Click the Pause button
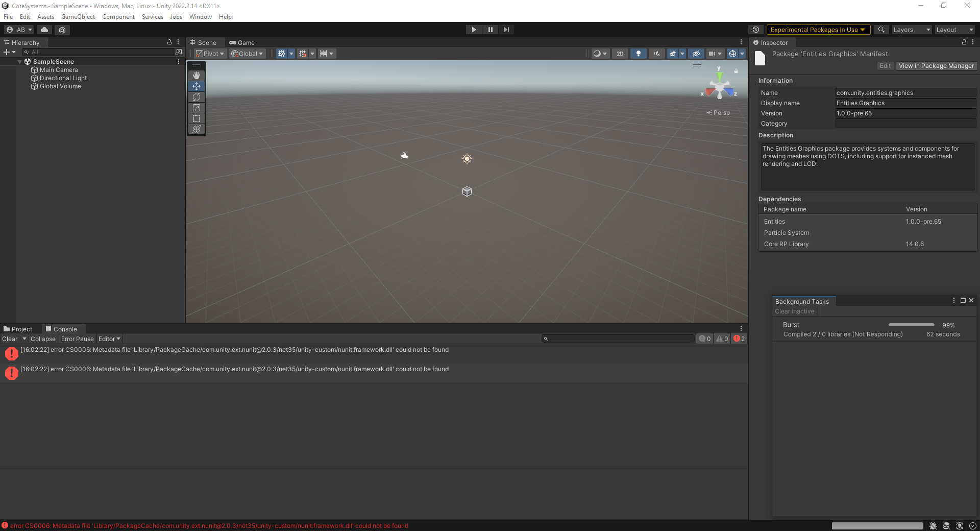 click(x=490, y=30)
